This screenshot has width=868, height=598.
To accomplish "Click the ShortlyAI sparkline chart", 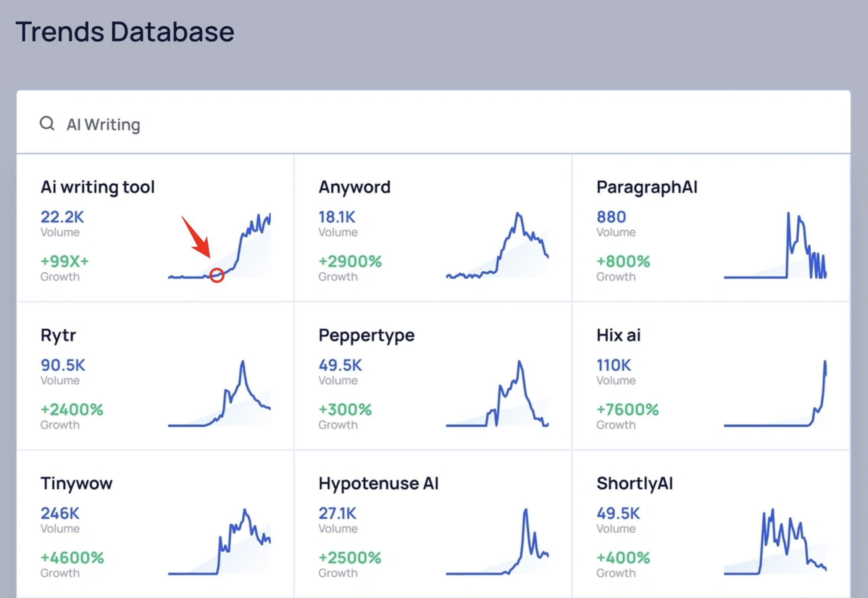I will click(775, 542).
